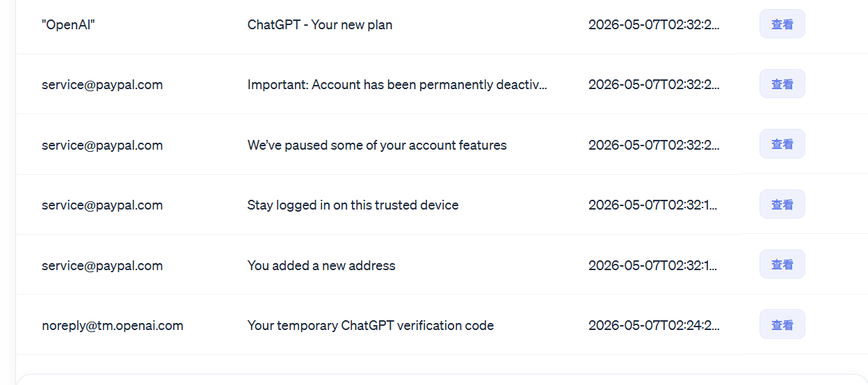Click subject Important: Account has been permanently deactivated

(x=397, y=85)
